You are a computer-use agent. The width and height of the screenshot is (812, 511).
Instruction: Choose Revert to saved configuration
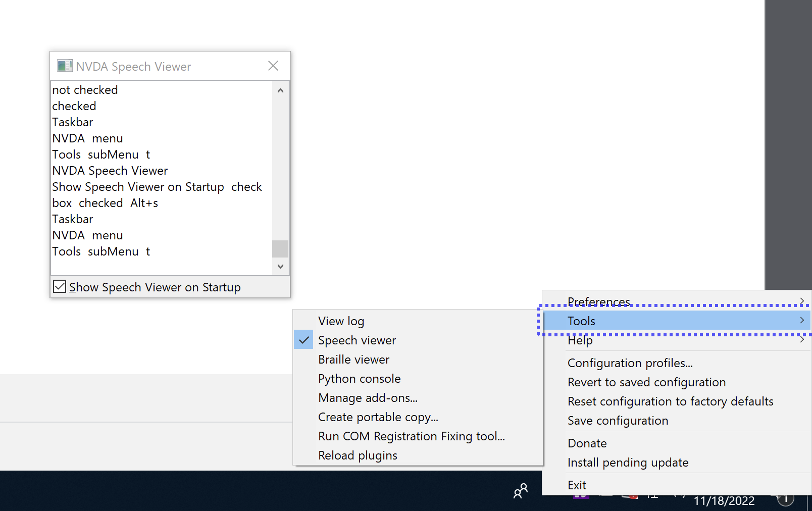pyautogui.click(x=677, y=382)
